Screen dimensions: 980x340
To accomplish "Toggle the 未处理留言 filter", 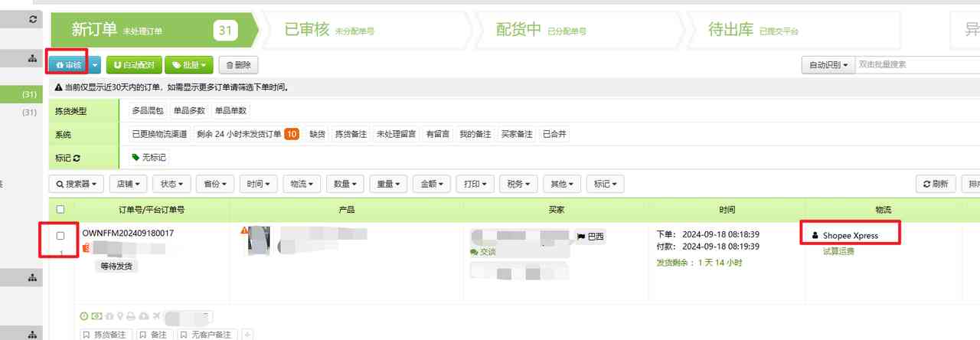I will coord(397,134).
